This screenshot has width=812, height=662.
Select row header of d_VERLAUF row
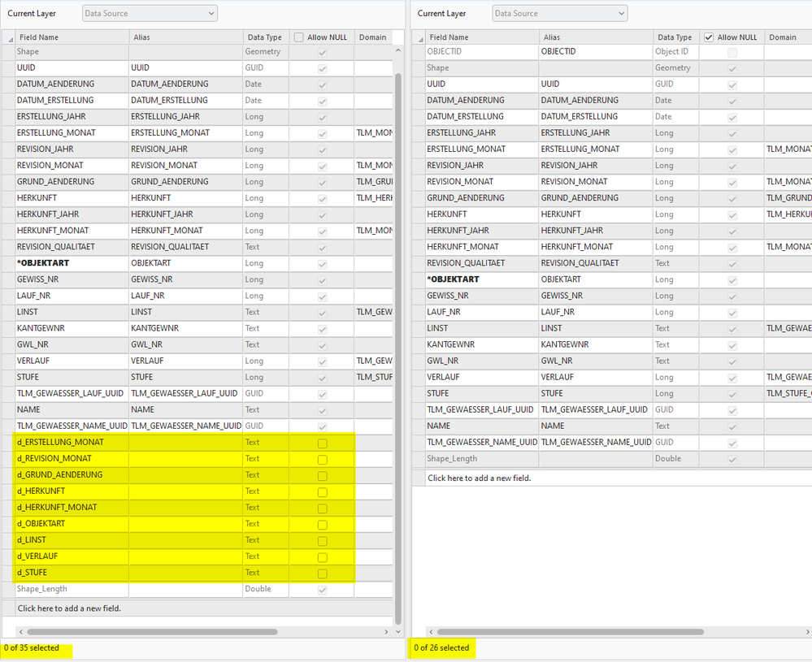tap(9, 556)
